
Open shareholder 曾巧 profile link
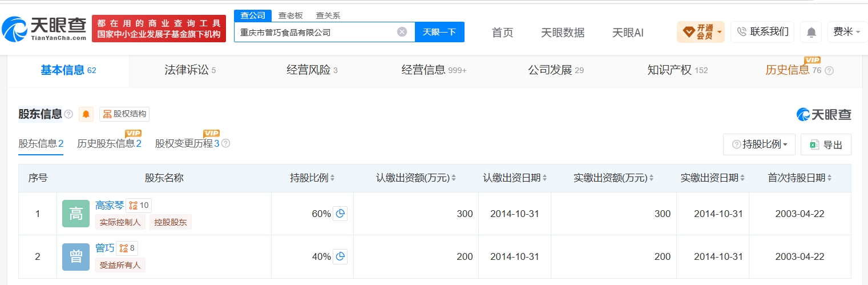pos(104,248)
